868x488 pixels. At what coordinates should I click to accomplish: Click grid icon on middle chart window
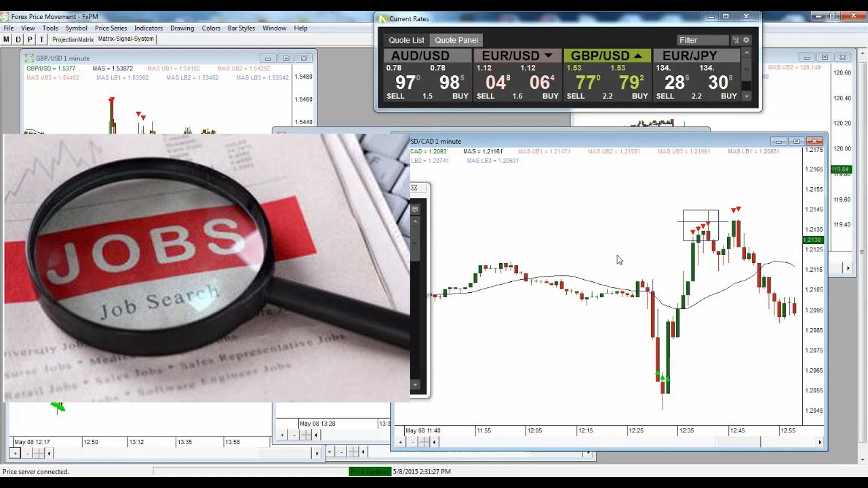click(x=306, y=435)
